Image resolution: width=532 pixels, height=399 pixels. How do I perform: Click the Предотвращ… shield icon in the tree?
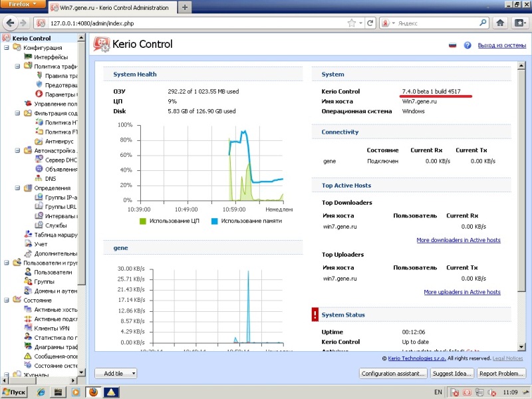point(39,85)
